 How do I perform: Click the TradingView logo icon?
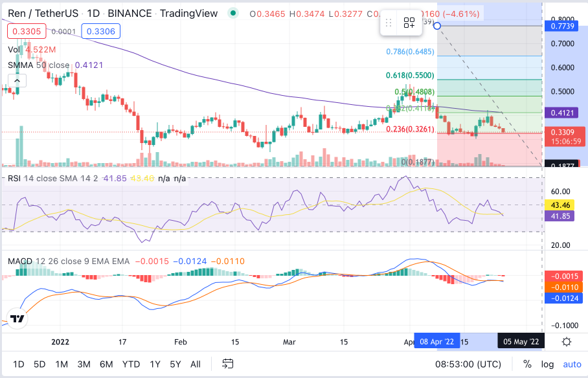tap(17, 318)
